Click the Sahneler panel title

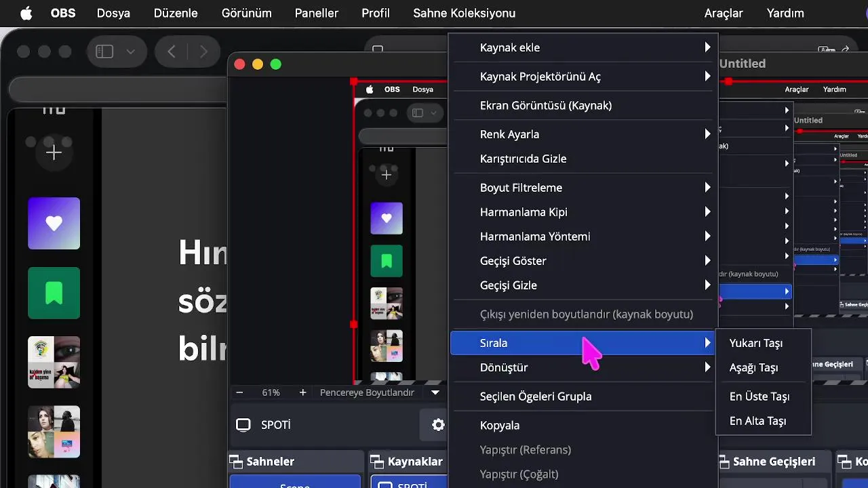point(271,462)
